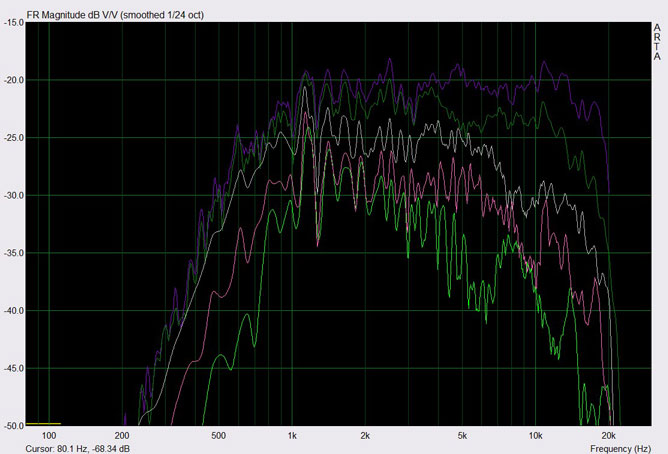
Task: Click the '-45.0' y-axis value
Action: 13,368
